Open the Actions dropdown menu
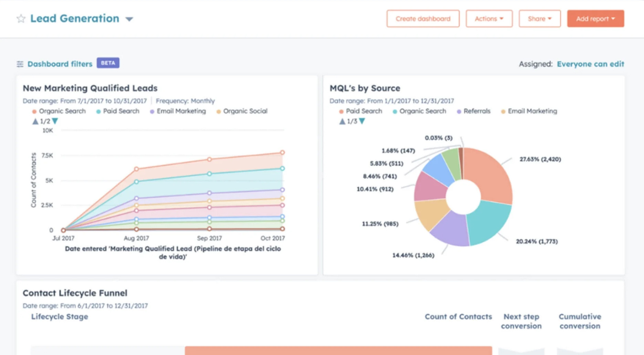The width and height of the screenshot is (644, 355). point(489,19)
